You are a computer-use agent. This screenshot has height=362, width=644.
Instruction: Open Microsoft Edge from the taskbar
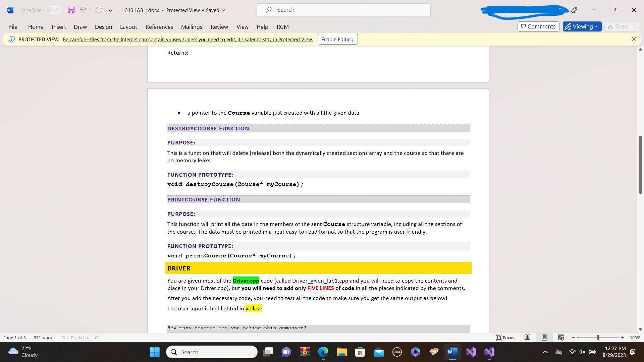(x=323, y=352)
